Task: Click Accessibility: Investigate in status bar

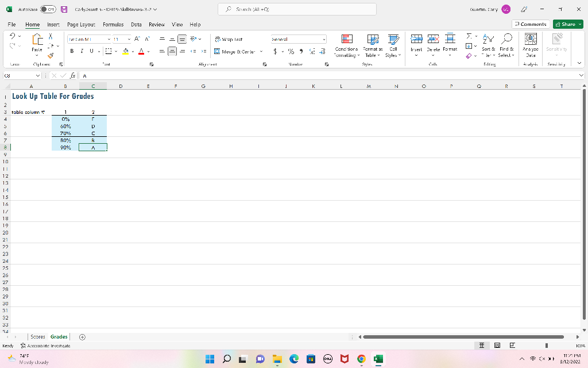Action: [45, 346]
